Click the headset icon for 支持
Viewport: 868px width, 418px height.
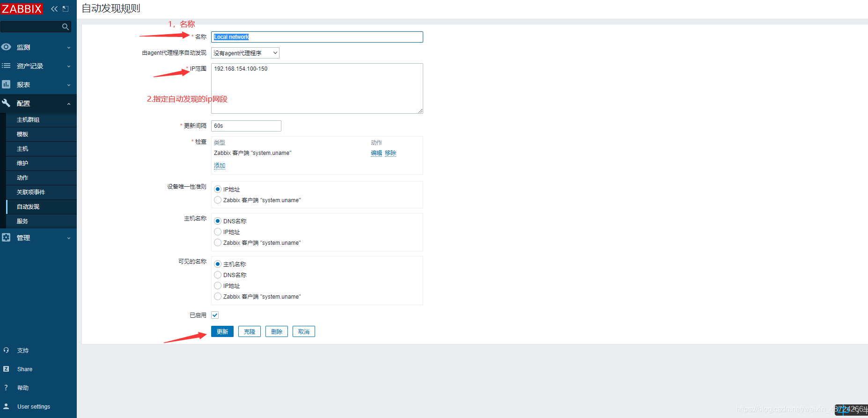coord(6,350)
